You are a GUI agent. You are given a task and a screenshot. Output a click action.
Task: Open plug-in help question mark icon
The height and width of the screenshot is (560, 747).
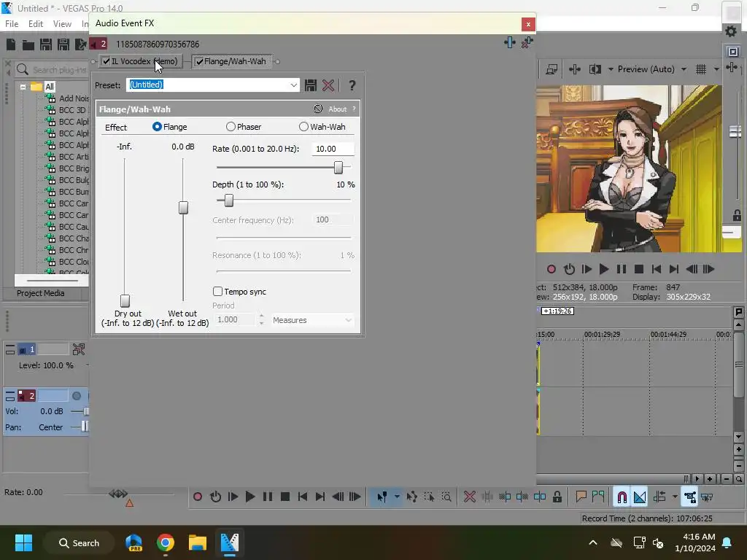(352, 85)
